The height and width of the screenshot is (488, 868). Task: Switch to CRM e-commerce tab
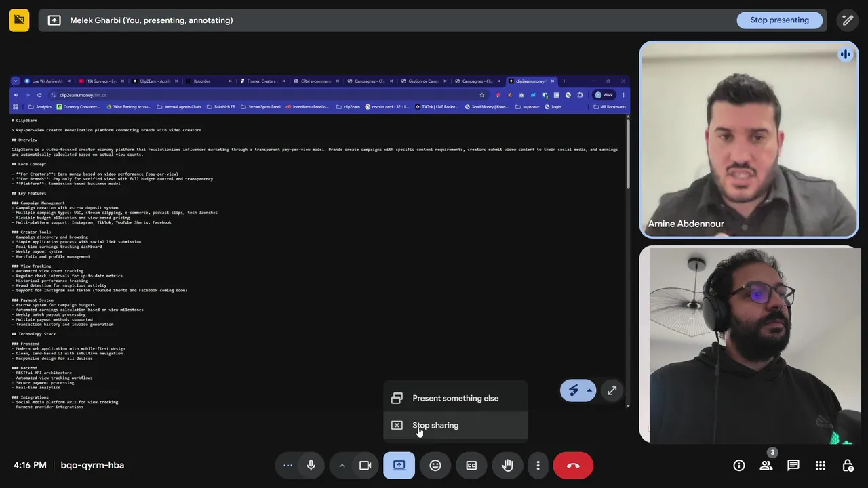tap(317, 81)
